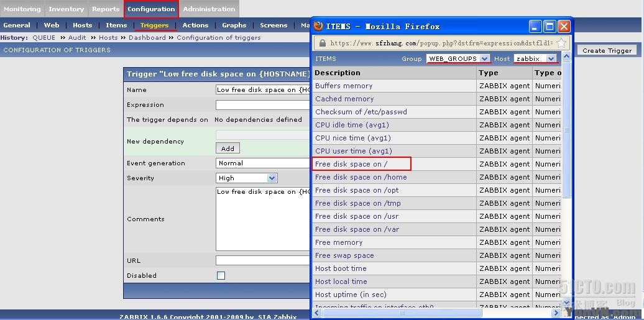Click the padlock icon in popup address bar
The width and height of the screenshot is (644, 320).
click(x=323, y=43)
